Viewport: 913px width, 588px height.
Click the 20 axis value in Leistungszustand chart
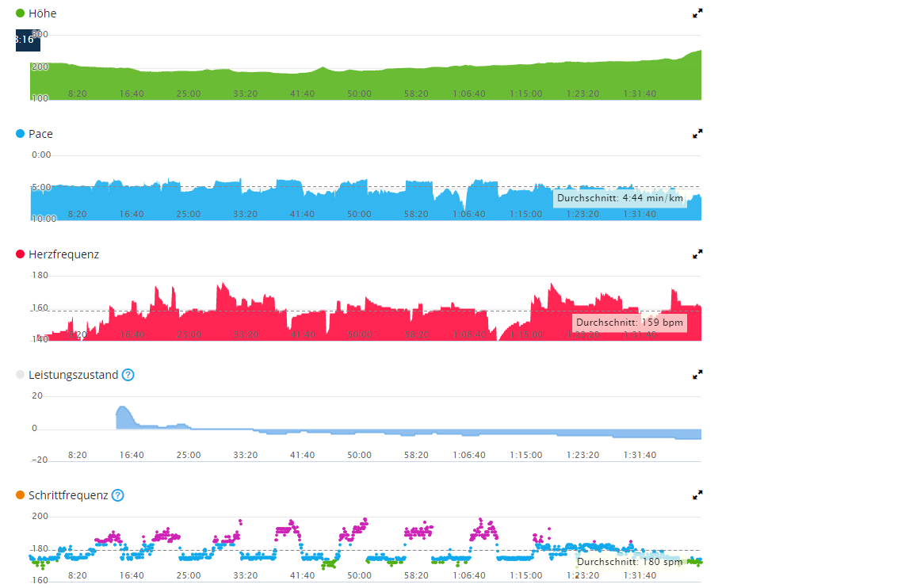tap(37, 396)
